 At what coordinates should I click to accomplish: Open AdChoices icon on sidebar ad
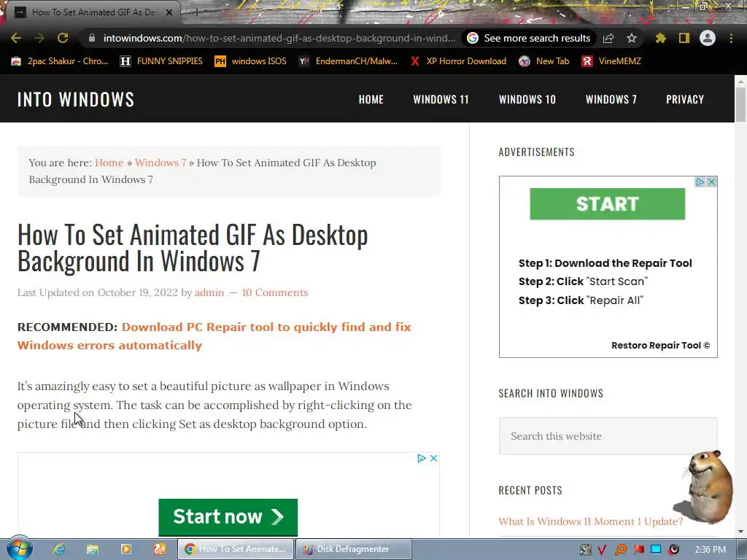click(700, 182)
